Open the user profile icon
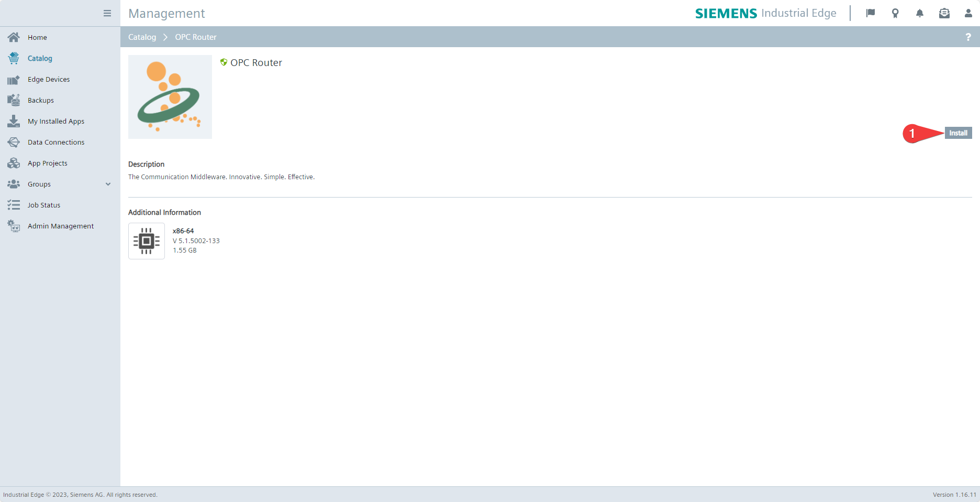The height and width of the screenshot is (502, 980). (x=968, y=13)
